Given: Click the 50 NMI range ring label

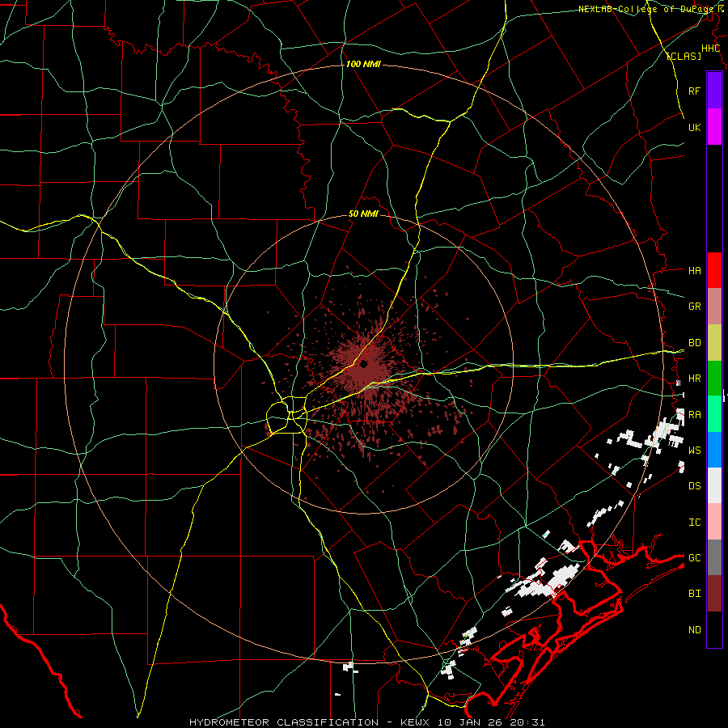Looking at the screenshot, I should [x=363, y=214].
